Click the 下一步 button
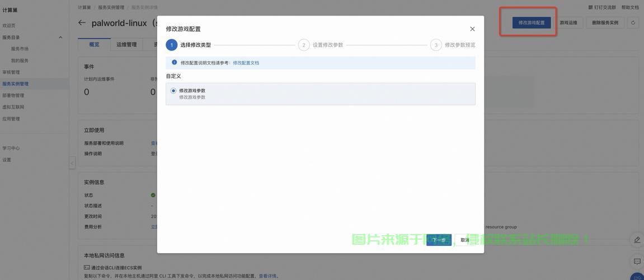Image resolution: width=644 pixels, height=280 pixels. 439,240
